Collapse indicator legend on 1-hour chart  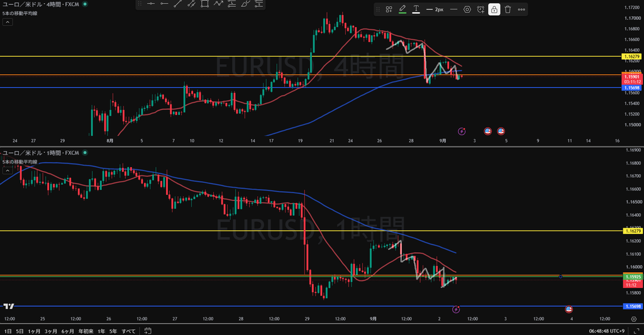(x=8, y=170)
